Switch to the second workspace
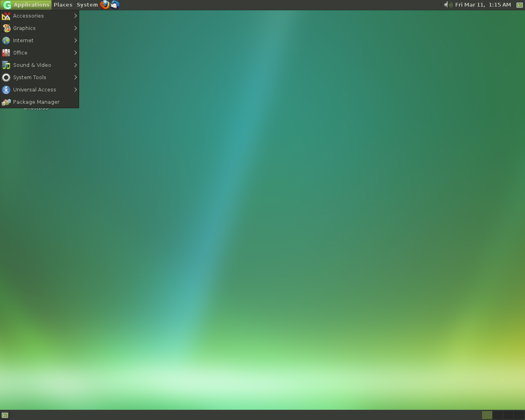 pyautogui.click(x=498, y=415)
